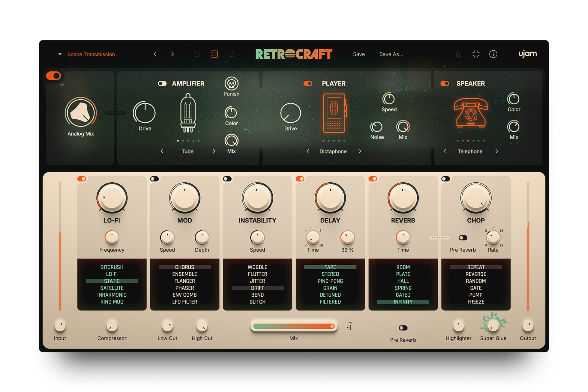This screenshot has height=392, width=588.
Task: Click the Dictaphone player illustration
Action: pyautogui.click(x=334, y=113)
